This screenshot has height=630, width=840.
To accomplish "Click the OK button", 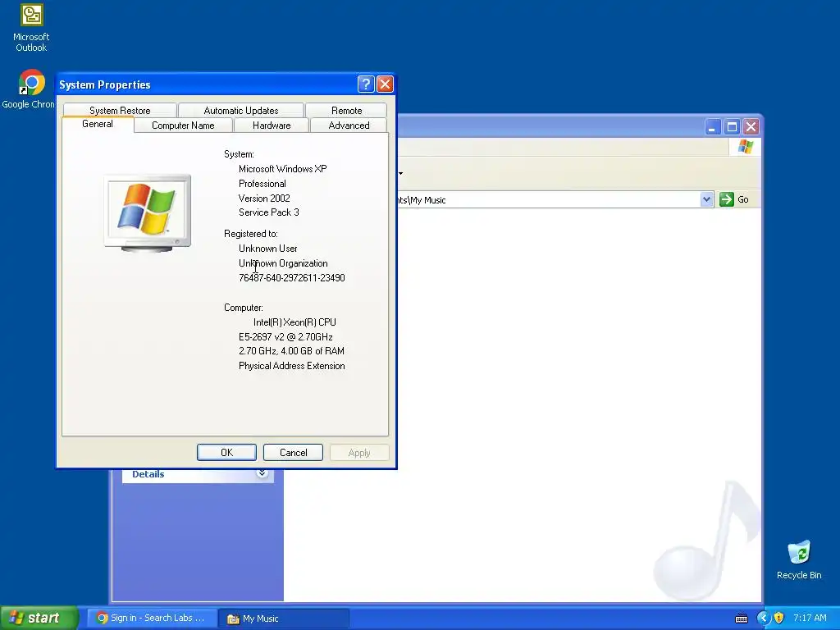I will point(226,452).
